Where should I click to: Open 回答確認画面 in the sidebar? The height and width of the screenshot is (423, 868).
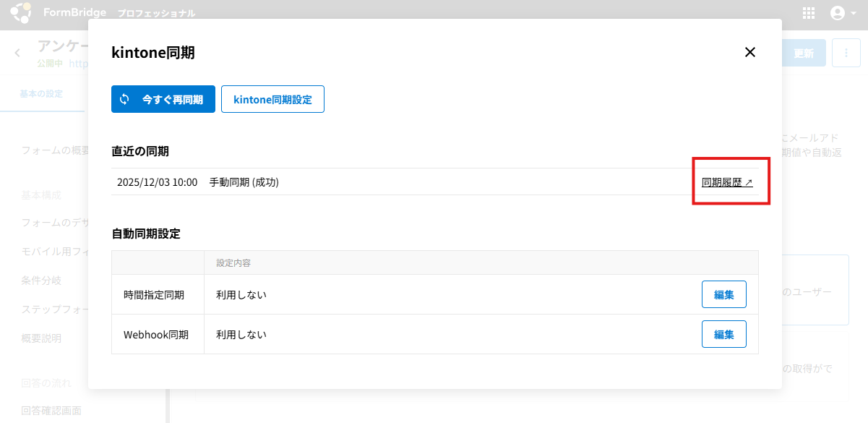pos(51,411)
